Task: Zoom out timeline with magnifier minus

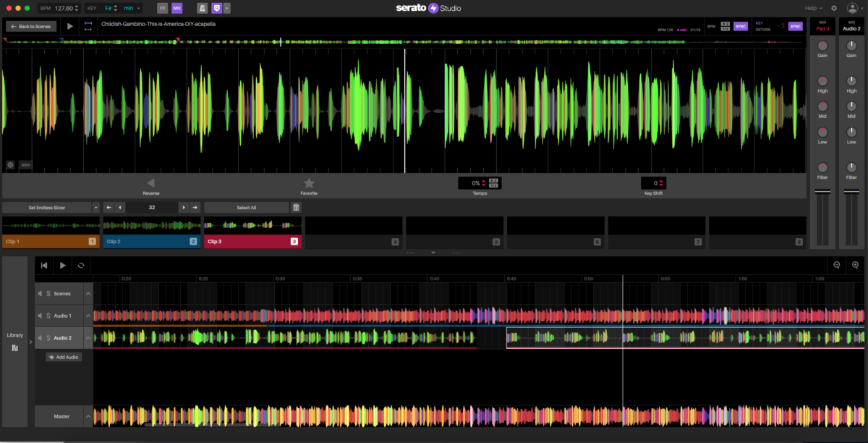Action: 837,266
